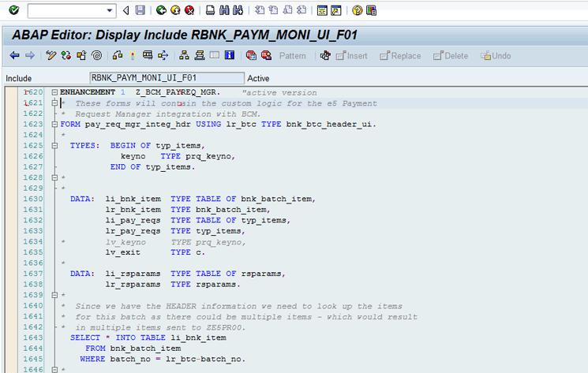Viewport: 588px width, 373px height.
Task: Click the Activate matchstick icon
Action: click(133, 56)
